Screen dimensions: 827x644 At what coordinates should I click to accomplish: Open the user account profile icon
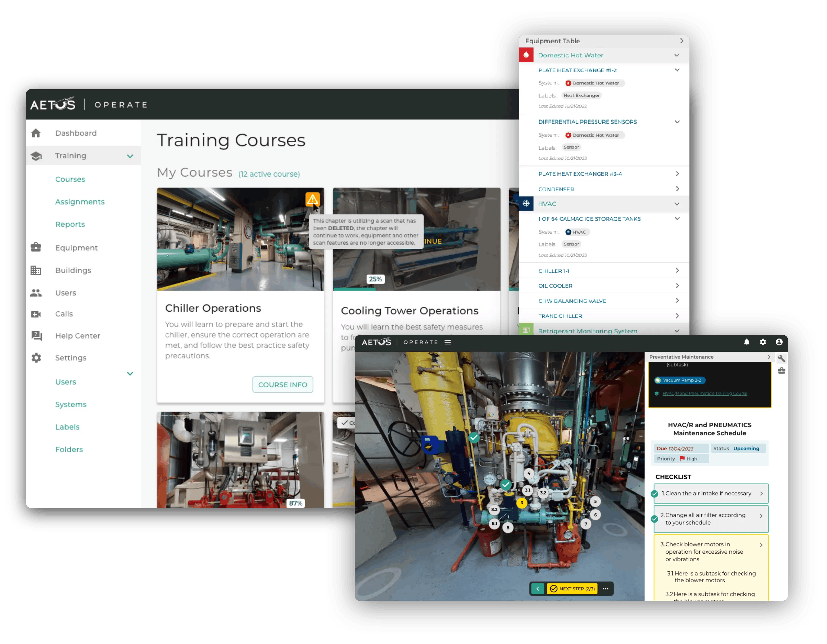[779, 342]
